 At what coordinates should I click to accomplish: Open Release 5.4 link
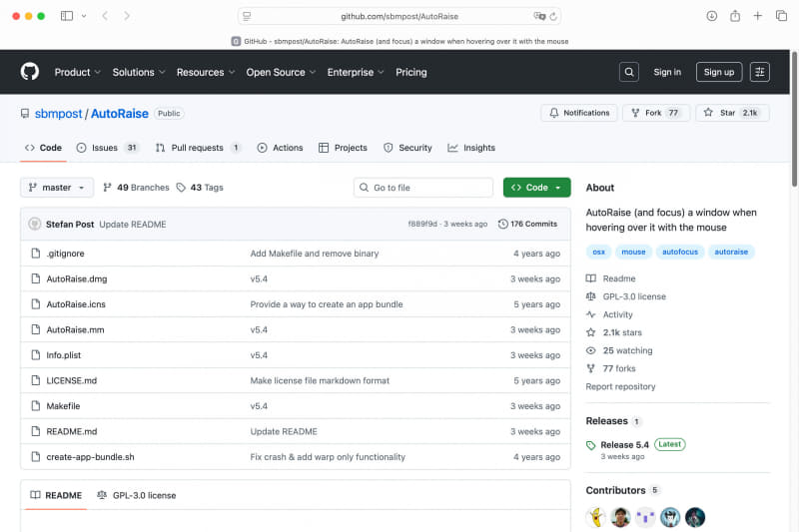coord(624,445)
